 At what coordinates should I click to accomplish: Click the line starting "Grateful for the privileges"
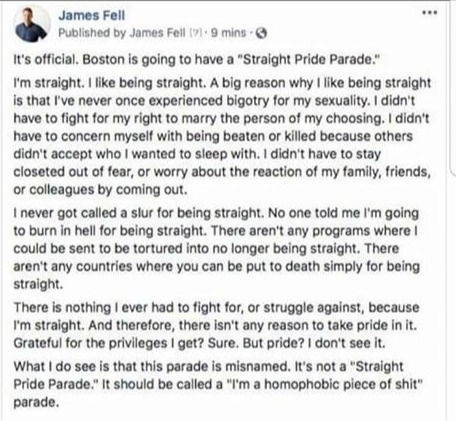coord(199,344)
